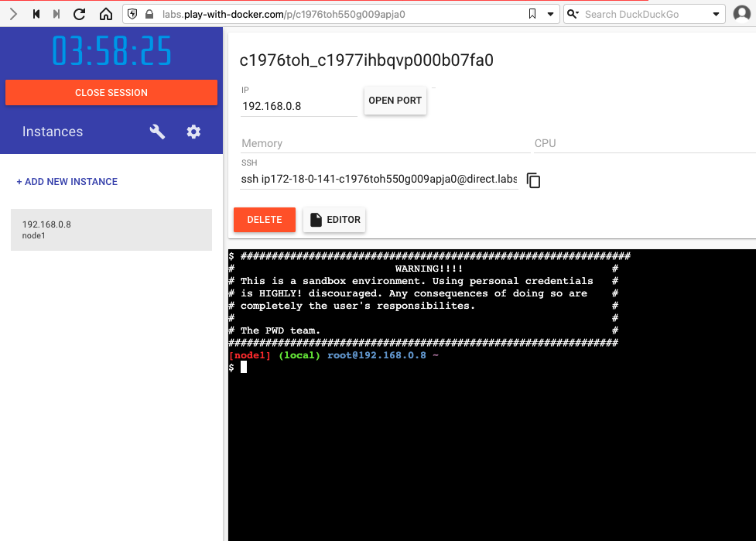Click the SSH command field
This screenshot has height=541, width=756.
[379, 180]
